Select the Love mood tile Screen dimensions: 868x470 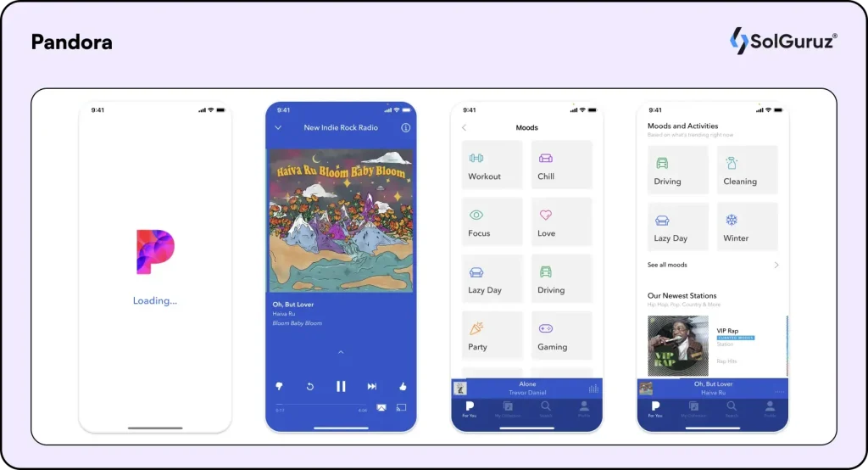click(561, 221)
